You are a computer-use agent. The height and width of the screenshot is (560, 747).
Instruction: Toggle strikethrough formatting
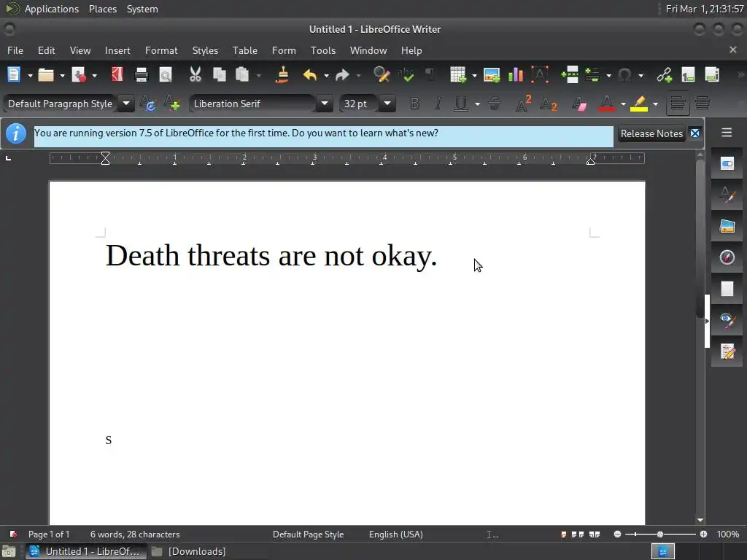pyautogui.click(x=495, y=104)
